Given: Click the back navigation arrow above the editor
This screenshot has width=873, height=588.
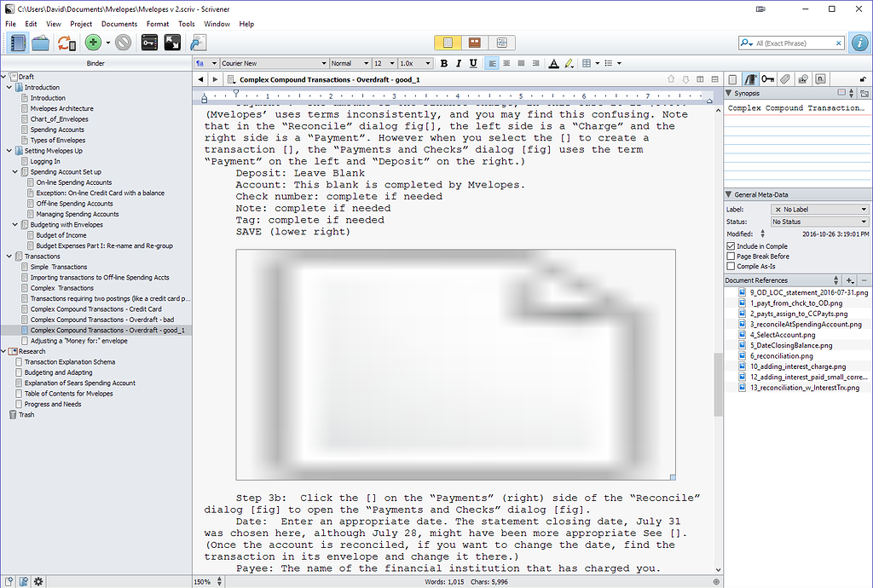Looking at the screenshot, I should click(201, 78).
